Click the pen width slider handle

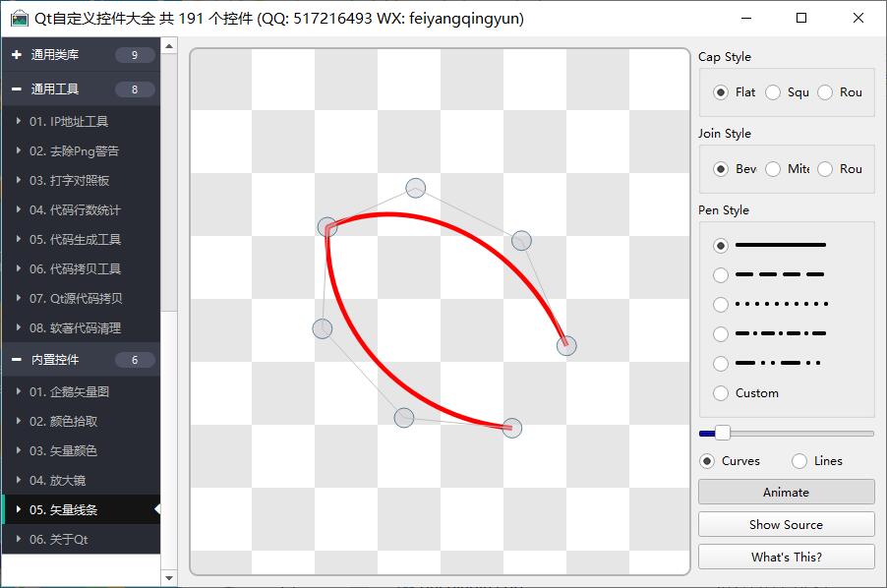coord(723,433)
